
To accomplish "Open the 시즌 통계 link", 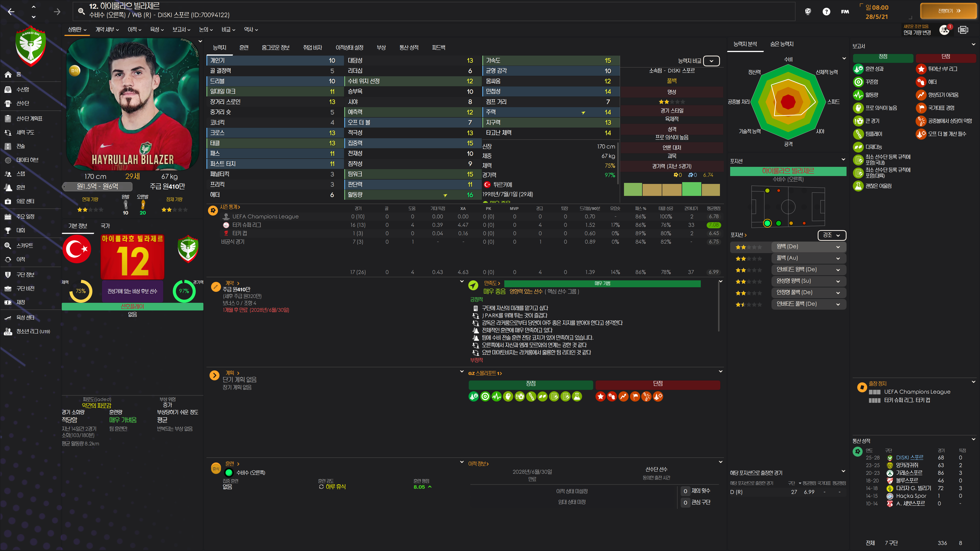I will point(230,207).
